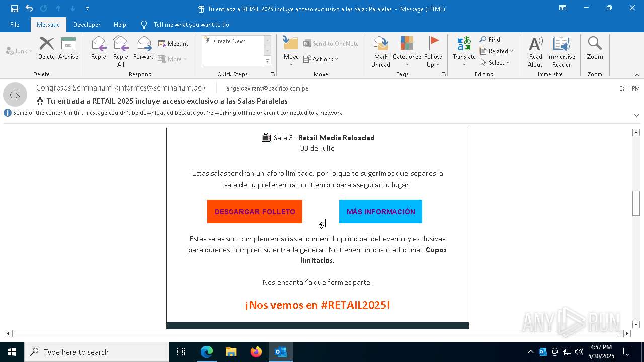644x362 pixels.
Task: Open the Zoom dialog
Action: click(x=595, y=48)
